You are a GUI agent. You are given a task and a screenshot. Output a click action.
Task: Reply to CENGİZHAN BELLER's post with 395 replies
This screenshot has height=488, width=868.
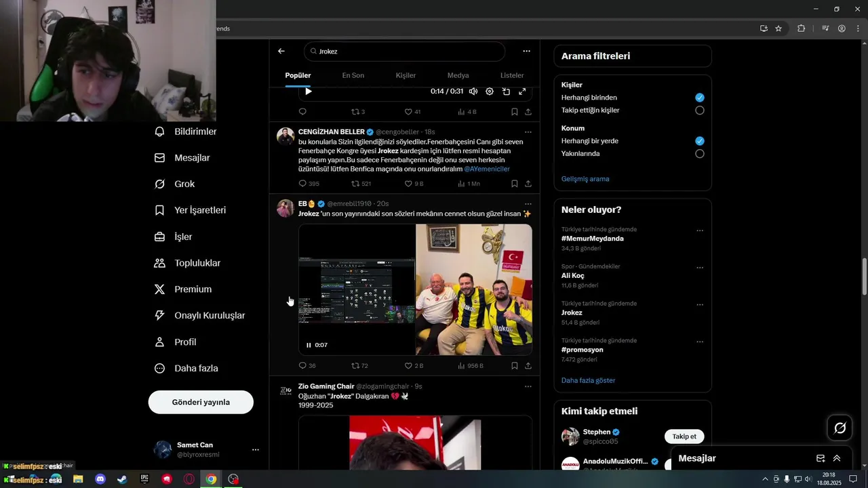(x=309, y=184)
